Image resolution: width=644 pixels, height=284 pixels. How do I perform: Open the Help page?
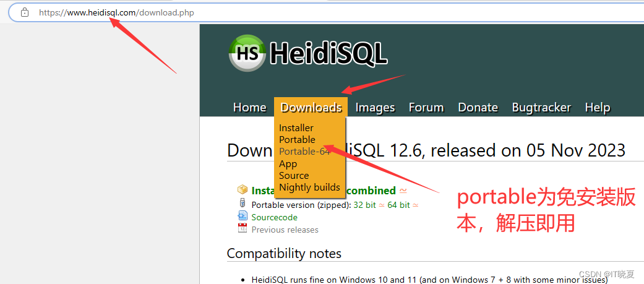coord(598,108)
